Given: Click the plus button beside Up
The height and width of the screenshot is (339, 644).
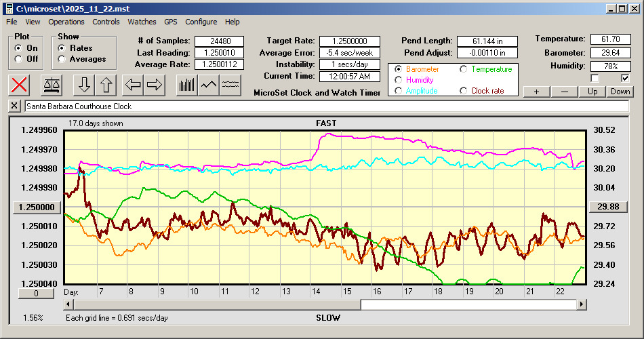Looking at the screenshot, I should 536,92.
